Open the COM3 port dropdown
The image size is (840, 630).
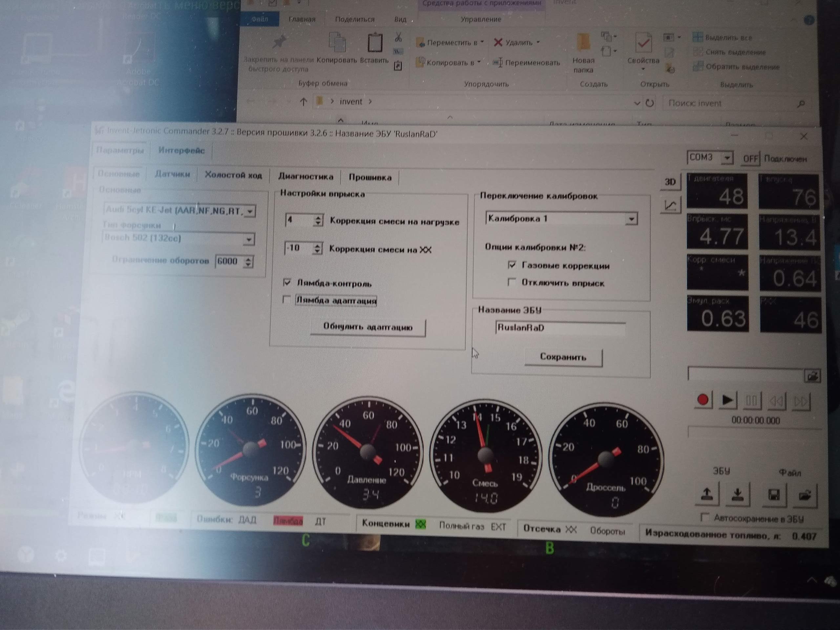coord(727,157)
